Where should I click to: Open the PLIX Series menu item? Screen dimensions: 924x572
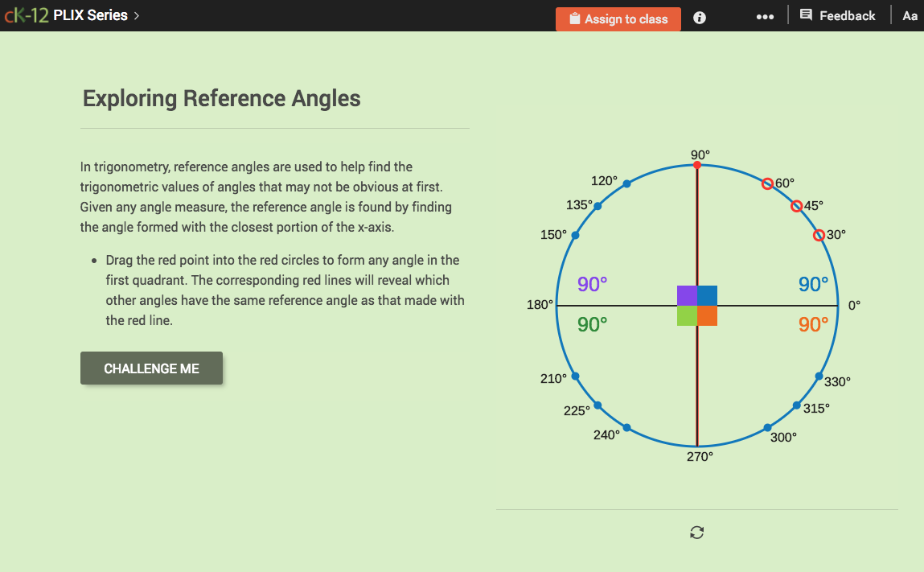pos(91,14)
